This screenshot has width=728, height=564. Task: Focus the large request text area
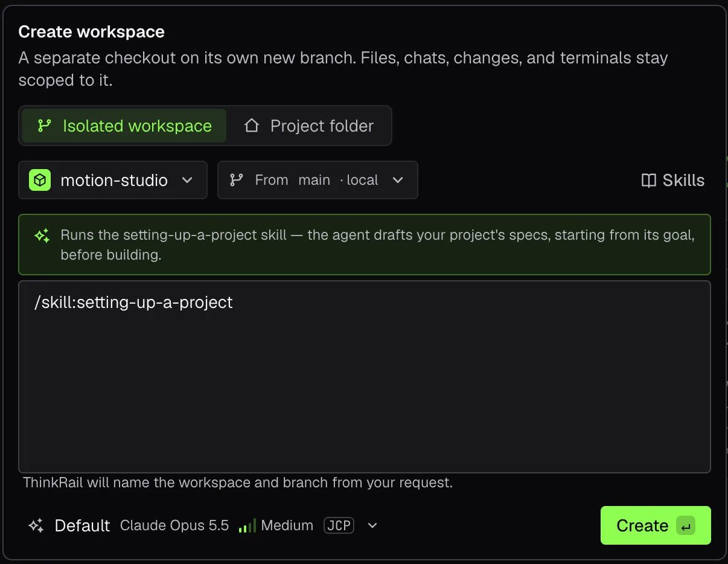[365, 377]
